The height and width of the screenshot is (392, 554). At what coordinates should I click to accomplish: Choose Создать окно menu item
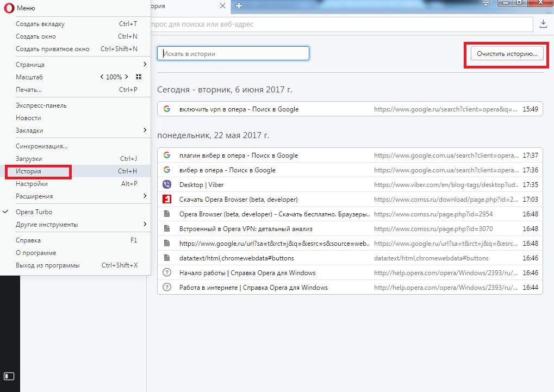(75, 36)
